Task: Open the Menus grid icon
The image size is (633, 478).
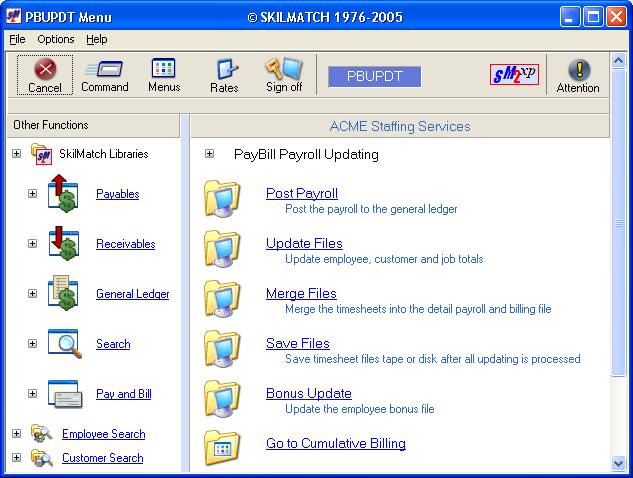Action: point(163,68)
